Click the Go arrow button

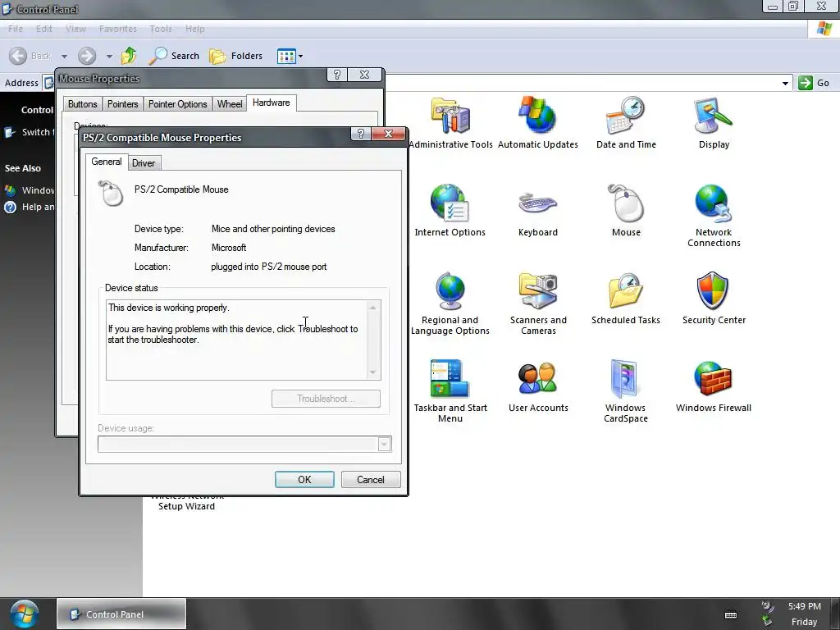[x=814, y=83]
